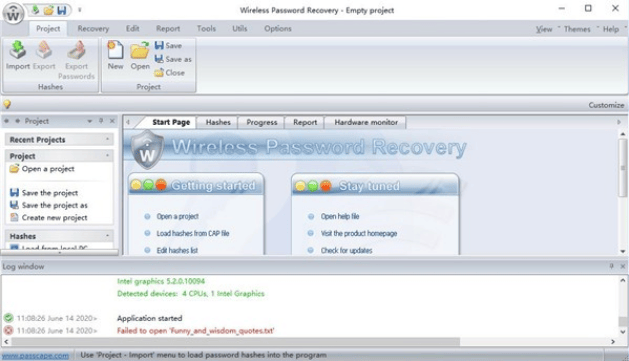Click the light bulb tip icon

pyautogui.click(x=7, y=104)
